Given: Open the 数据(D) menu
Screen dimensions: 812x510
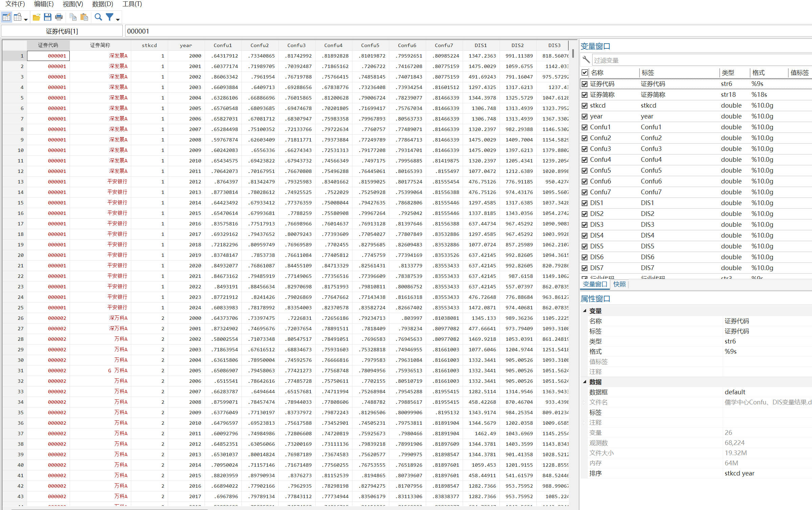Looking at the screenshot, I should [x=102, y=4].
